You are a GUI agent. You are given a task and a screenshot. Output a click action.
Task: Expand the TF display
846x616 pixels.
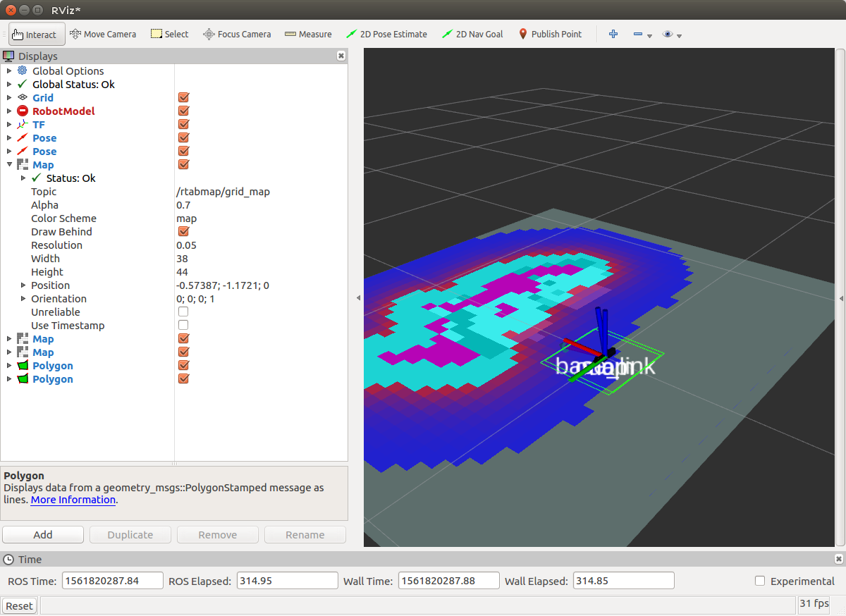8,124
